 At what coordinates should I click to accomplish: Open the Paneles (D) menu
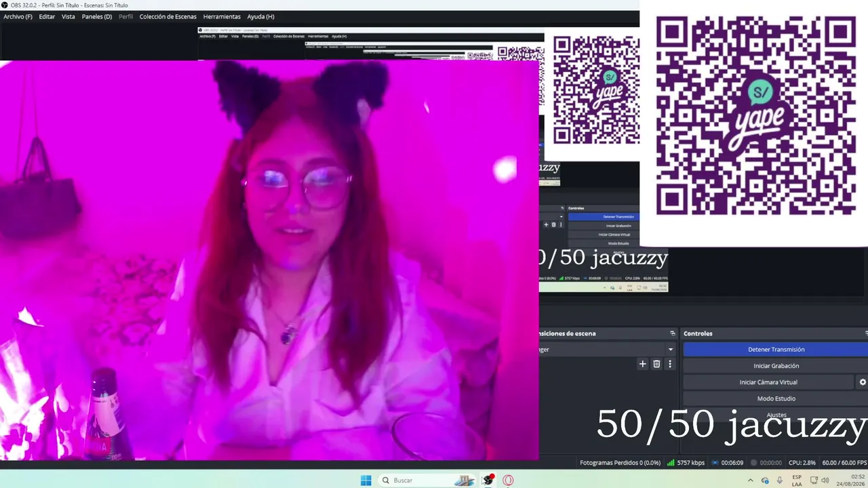click(x=97, y=16)
